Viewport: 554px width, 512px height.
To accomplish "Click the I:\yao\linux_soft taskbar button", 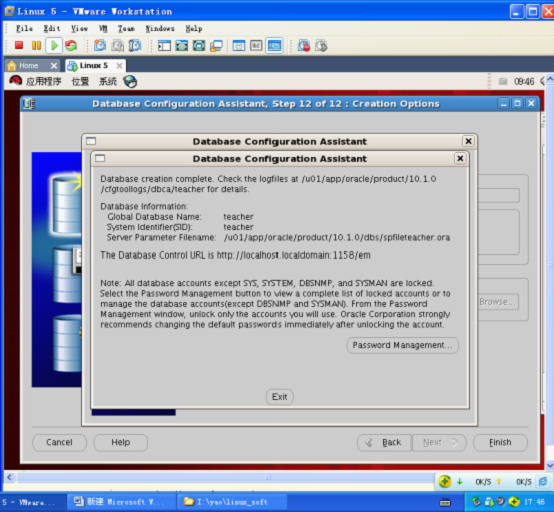I will click(231, 502).
